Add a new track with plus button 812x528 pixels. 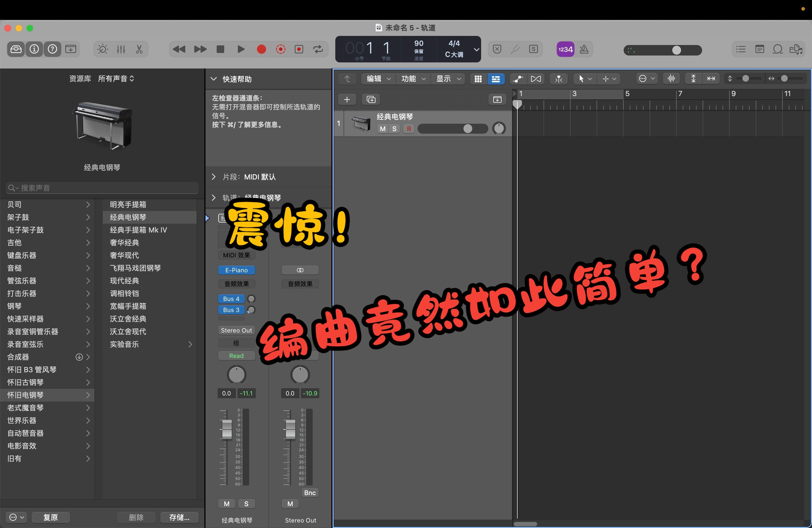(347, 100)
